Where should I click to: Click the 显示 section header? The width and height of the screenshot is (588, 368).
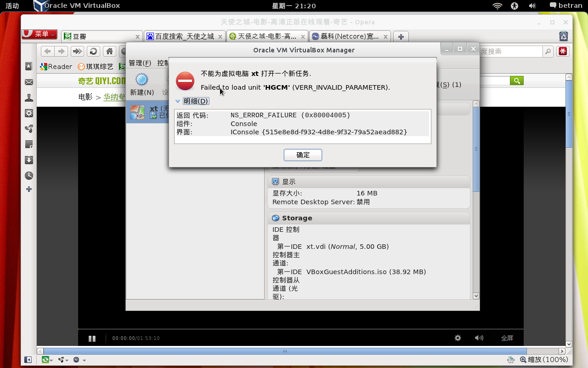(x=368, y=182)
